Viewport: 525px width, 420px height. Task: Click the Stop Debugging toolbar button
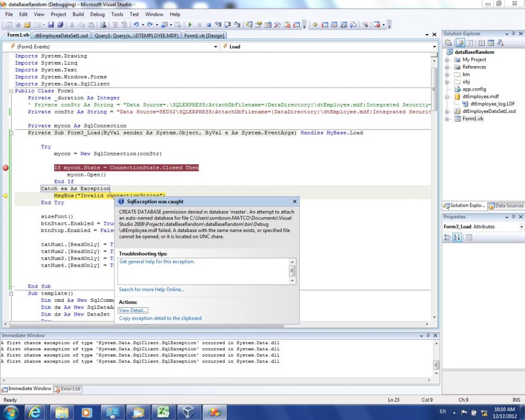click(x=208, y=25)
